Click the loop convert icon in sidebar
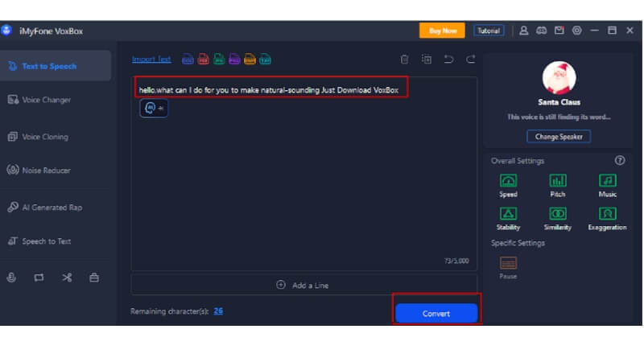 point(39,278)
